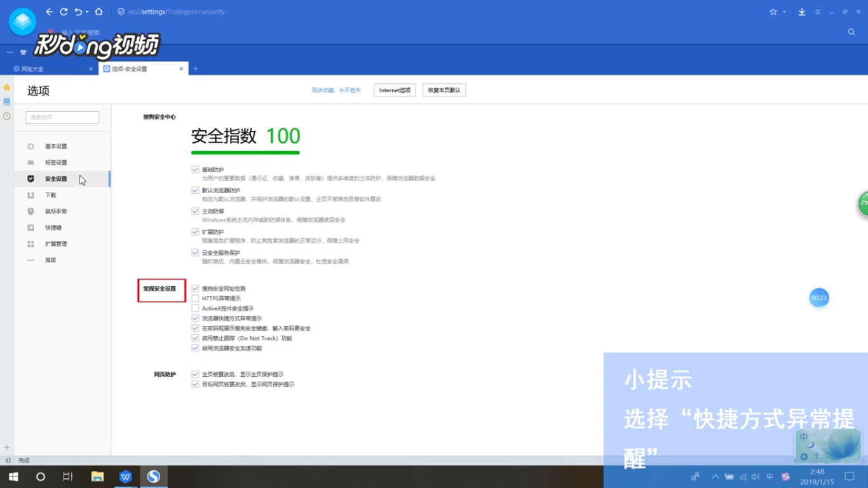Enable the HTTPS异常提示 checkbox
Screen dimensions: 868x488
pyautogui.click(x=195, y=299)
